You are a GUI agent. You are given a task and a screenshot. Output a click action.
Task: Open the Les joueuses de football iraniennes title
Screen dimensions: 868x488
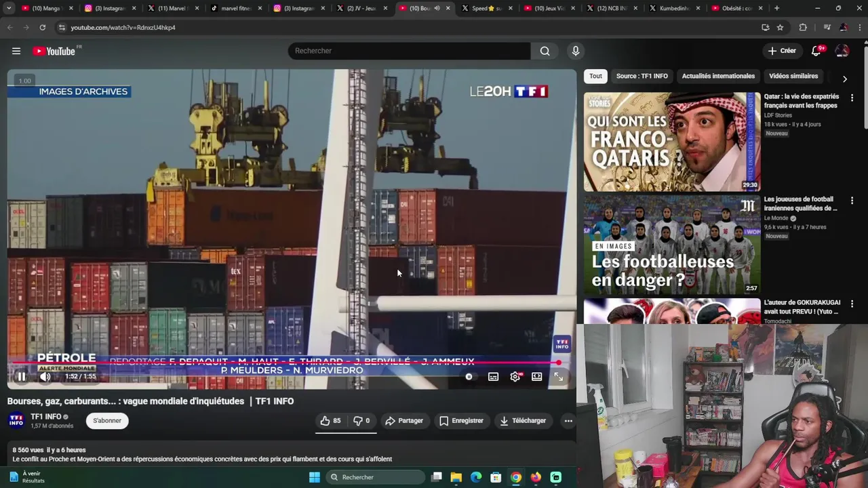pos(801,203)
